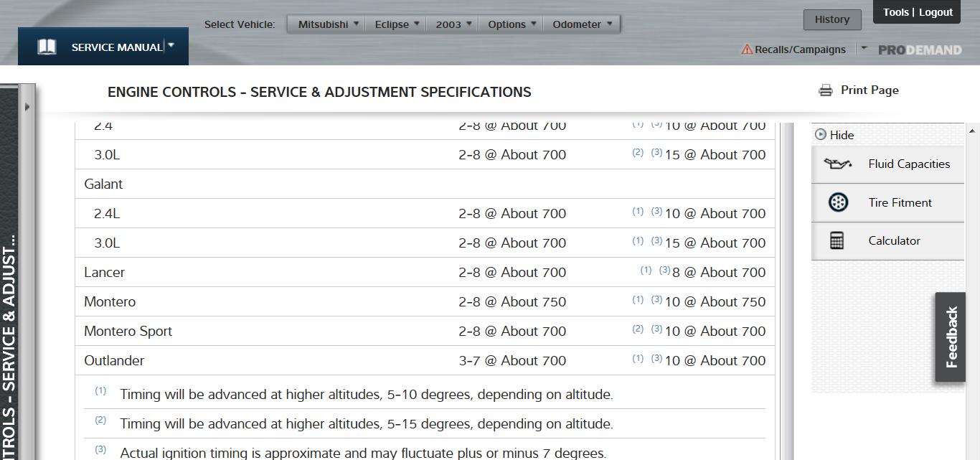
Task: Click the Fluid Capacities oil can icon
Action: (837, 164)
